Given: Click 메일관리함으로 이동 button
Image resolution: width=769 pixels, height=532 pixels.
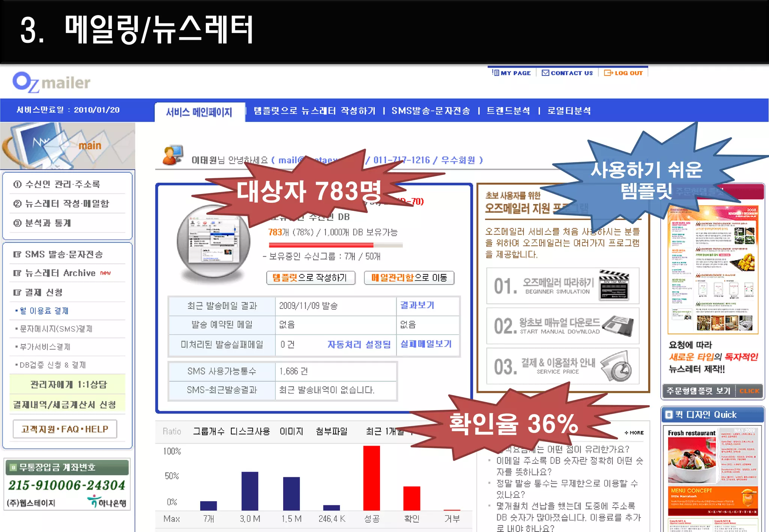Looking at the screenshot, I should tap(409, 278).
